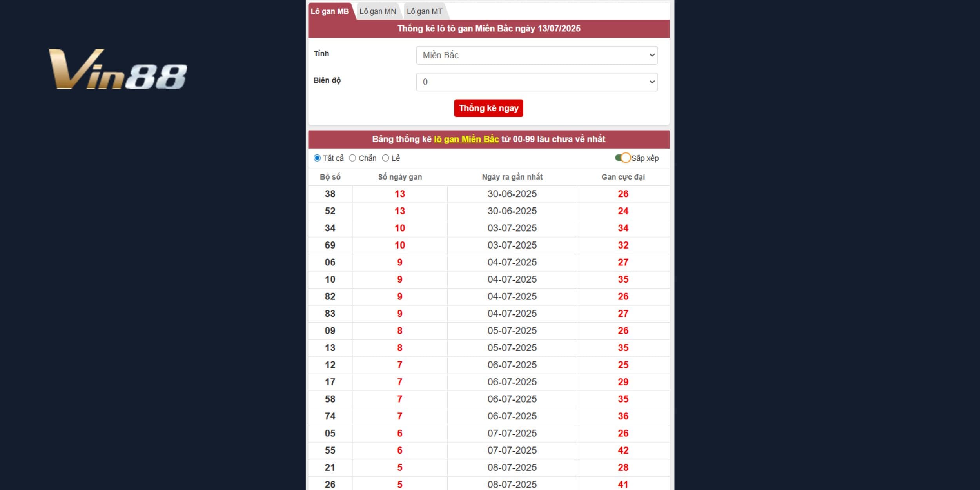Select number 34 in Bộ số column

(330, 228)
